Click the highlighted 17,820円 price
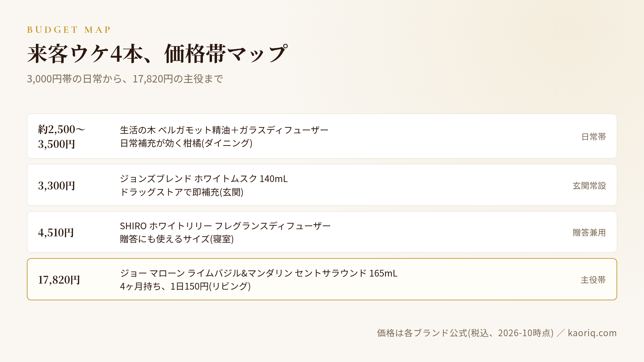The image size is (644, 362). click(x=59, y=280)
